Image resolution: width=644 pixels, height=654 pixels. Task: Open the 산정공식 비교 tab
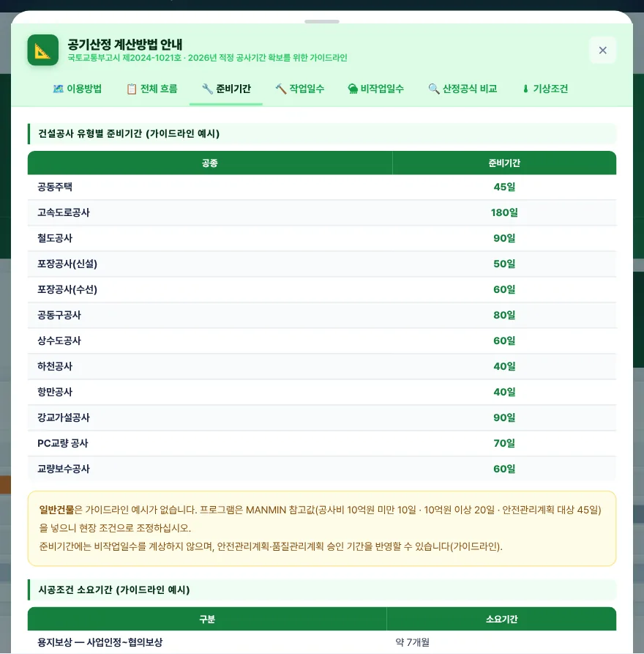463,89
